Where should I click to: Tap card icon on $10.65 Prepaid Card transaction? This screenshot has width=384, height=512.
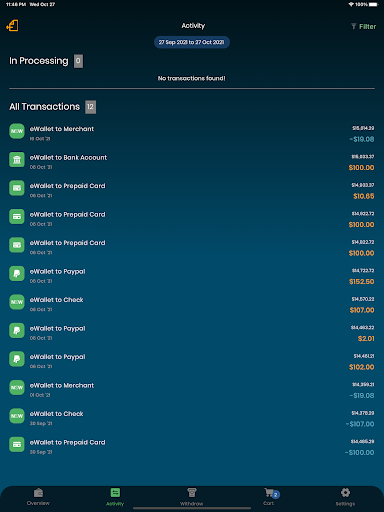click(17, 188)
